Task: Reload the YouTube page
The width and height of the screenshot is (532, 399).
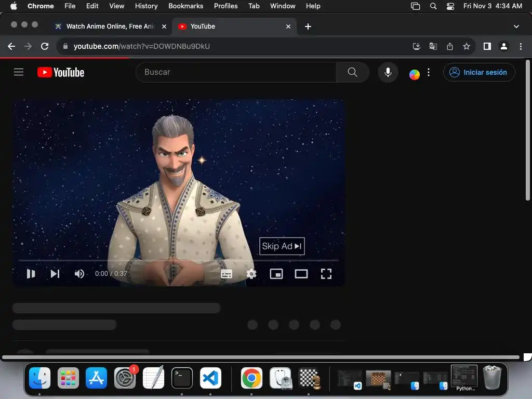Action: (45, 46)
